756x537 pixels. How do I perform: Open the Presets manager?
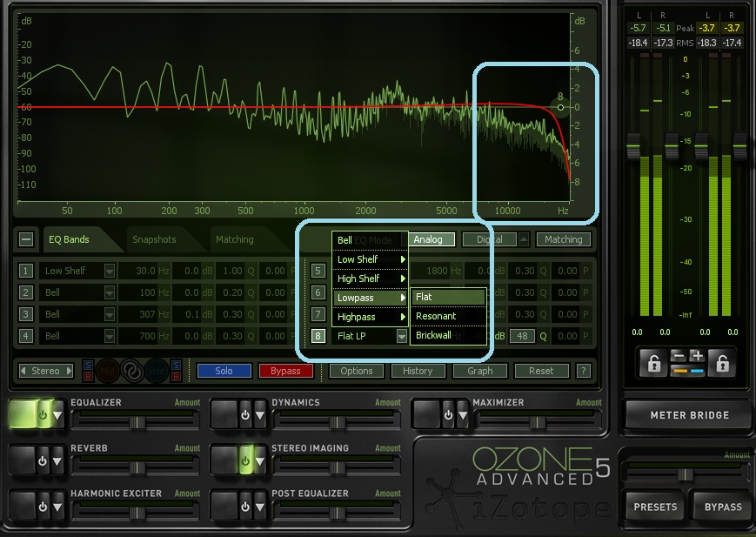[655, 507]
